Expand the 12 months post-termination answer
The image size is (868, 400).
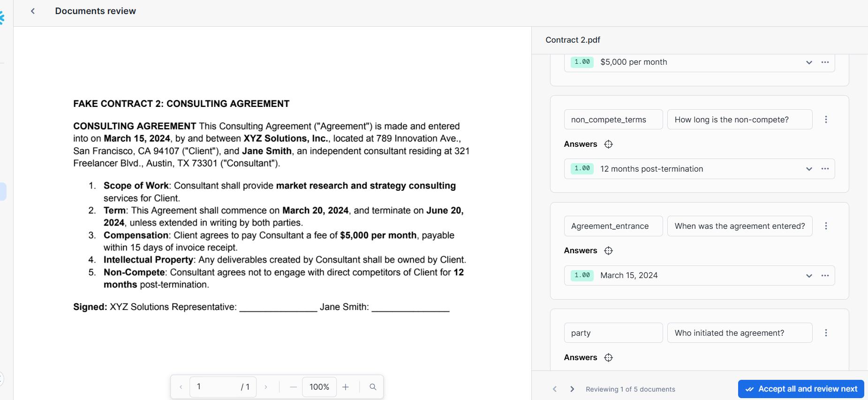coord(809,169)
